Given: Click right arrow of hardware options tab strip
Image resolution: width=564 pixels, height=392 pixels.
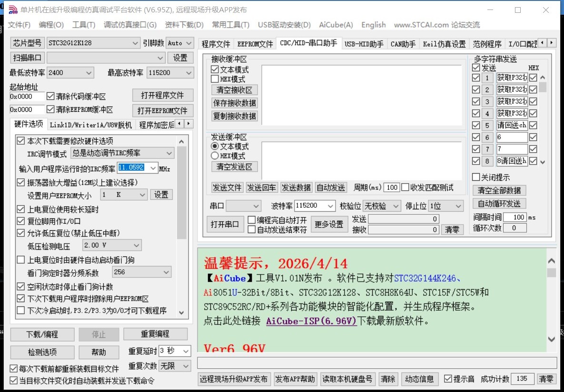Looking at the screenshot, I should point(188,124).
